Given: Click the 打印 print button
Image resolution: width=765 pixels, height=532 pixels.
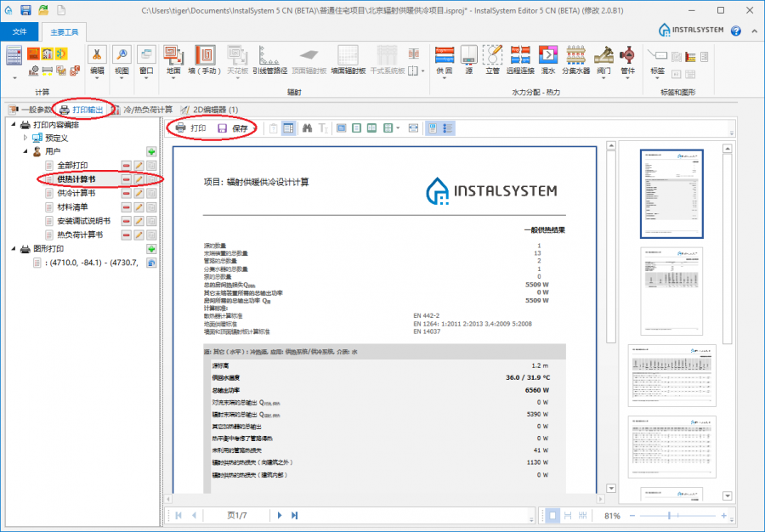Looking at the screenshot, I should [190, 128].
